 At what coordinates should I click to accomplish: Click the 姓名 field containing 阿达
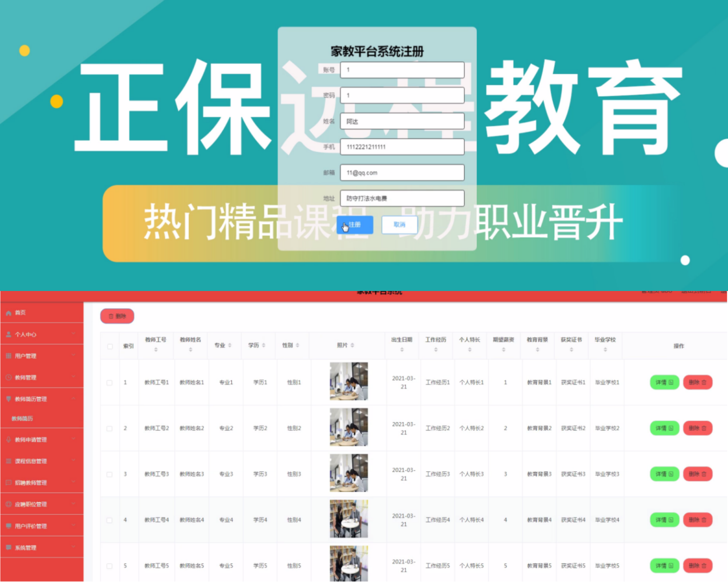[402, 121]
